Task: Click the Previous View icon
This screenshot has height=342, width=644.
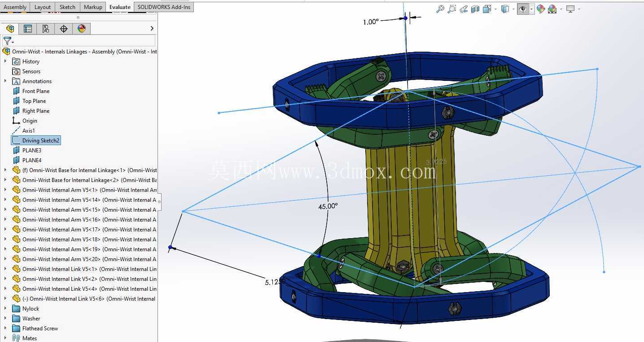Action: (464, 9)
